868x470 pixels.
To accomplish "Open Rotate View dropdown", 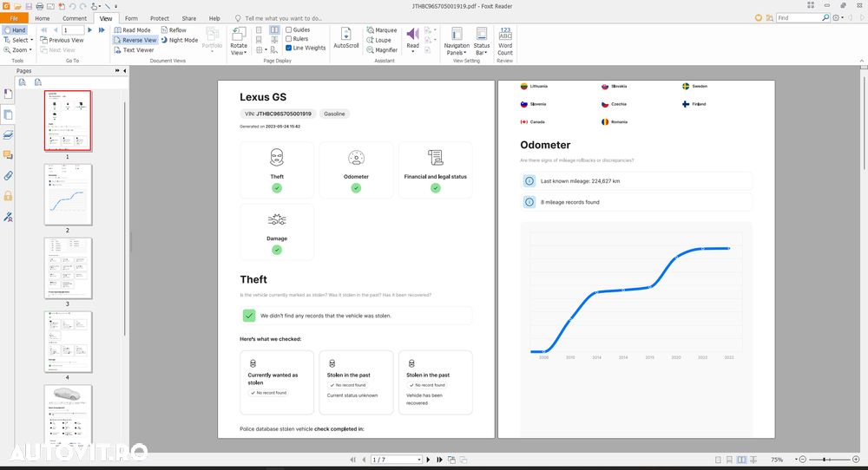I will coord(239,42).
